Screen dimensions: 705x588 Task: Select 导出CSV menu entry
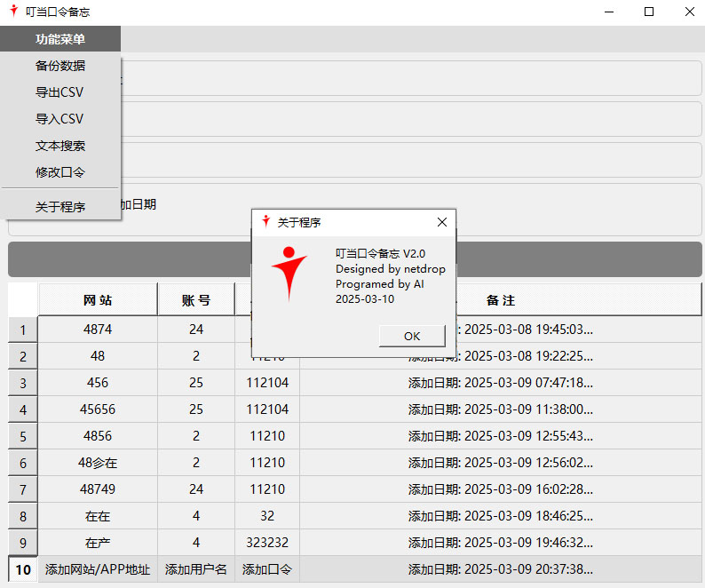[x=60, y=92]
